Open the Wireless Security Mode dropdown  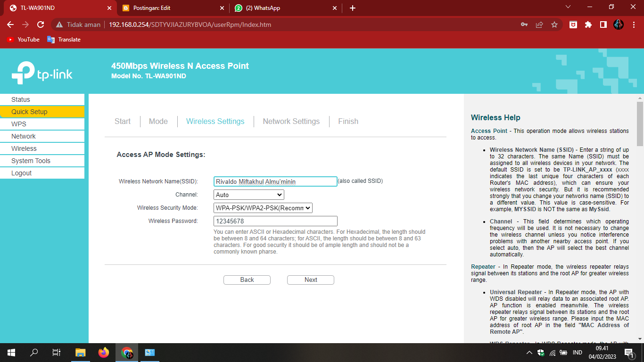click(x=263, y=208)
